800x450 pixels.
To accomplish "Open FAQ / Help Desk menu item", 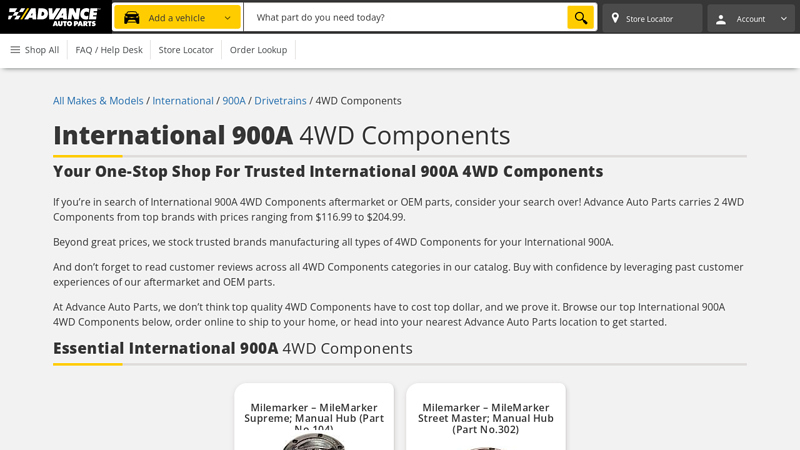I will [x=109, y=49].
